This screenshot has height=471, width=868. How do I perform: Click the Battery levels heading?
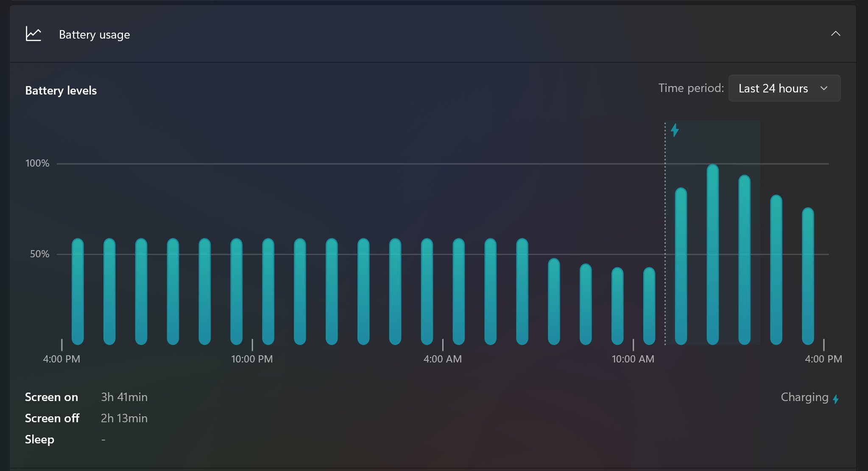(61, 90)
